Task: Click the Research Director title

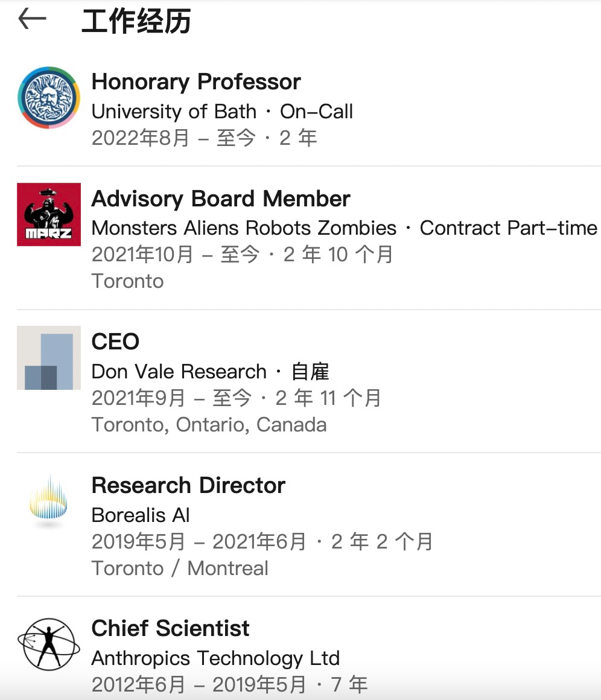Action: coord(188,485)
